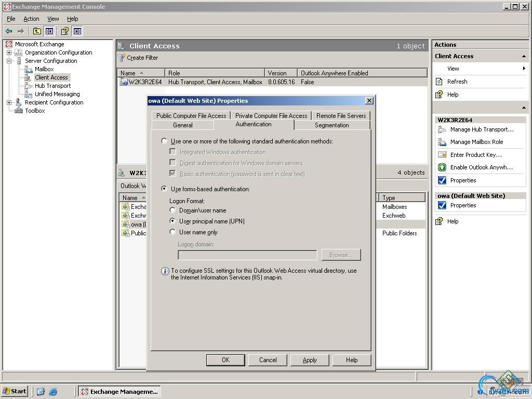Toggle the Show/Hide Console Tree toolbar icon

click(x=49, y=31)
